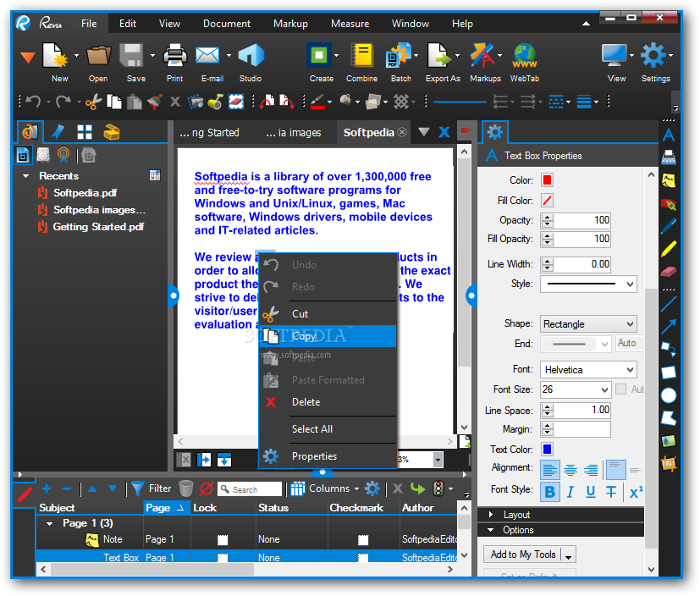Viewport: 700px width, 596px height.
Task: Click the Create PDF icon
Action: point(319,55)
